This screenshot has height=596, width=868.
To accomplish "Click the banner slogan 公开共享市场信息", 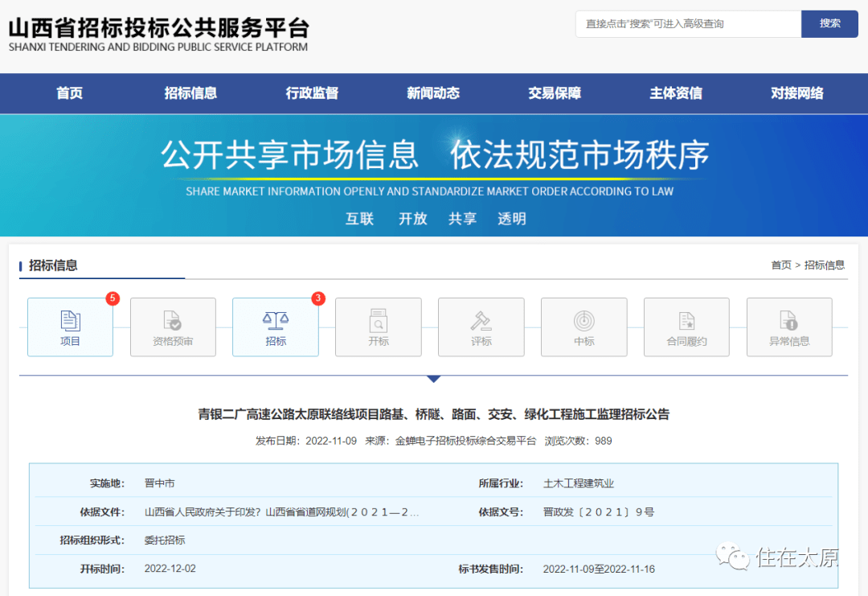I will pos(290,154).
